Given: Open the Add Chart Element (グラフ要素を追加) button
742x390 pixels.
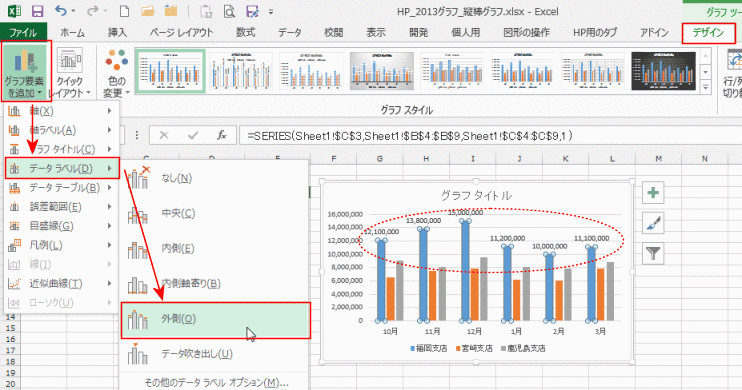Looking at the screenshot, I should [x=26, y=71].
